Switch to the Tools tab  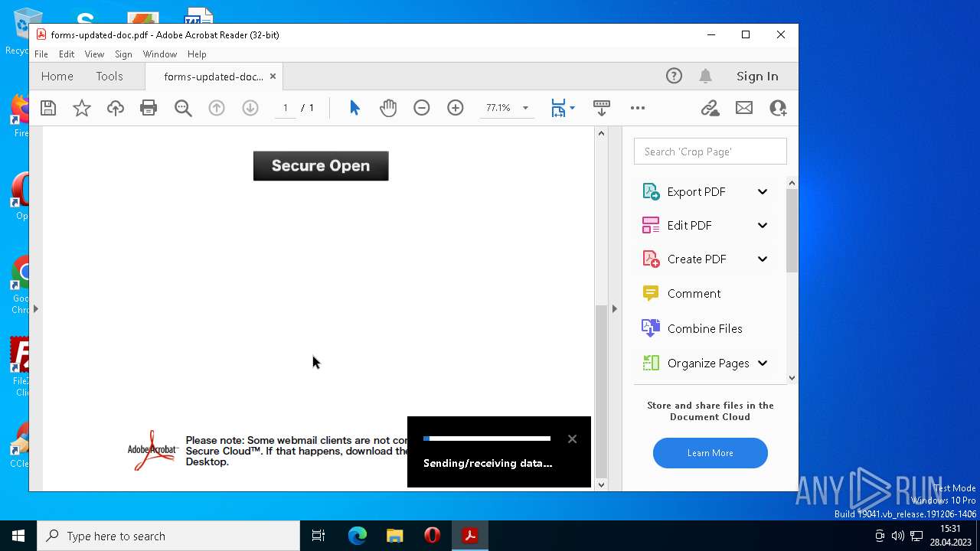109,77
